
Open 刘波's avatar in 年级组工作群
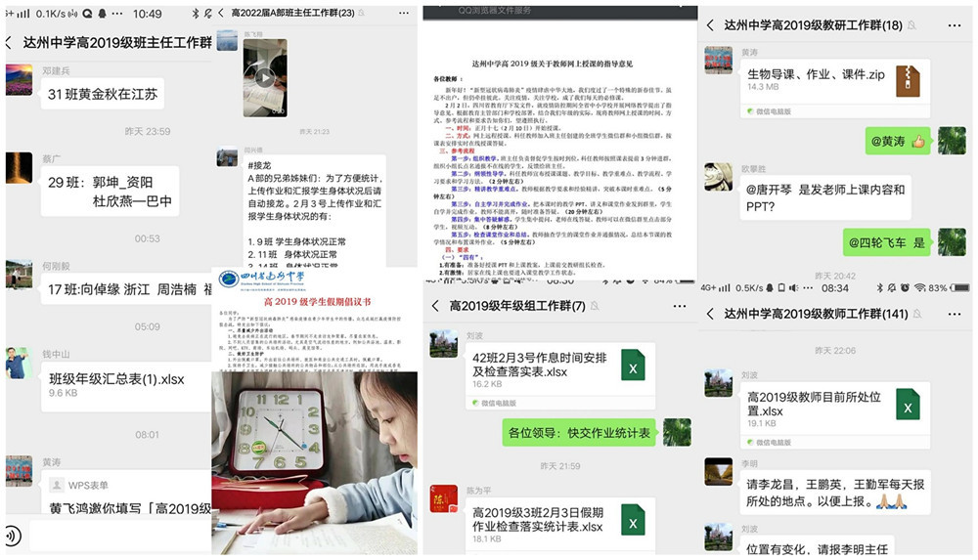443,344
